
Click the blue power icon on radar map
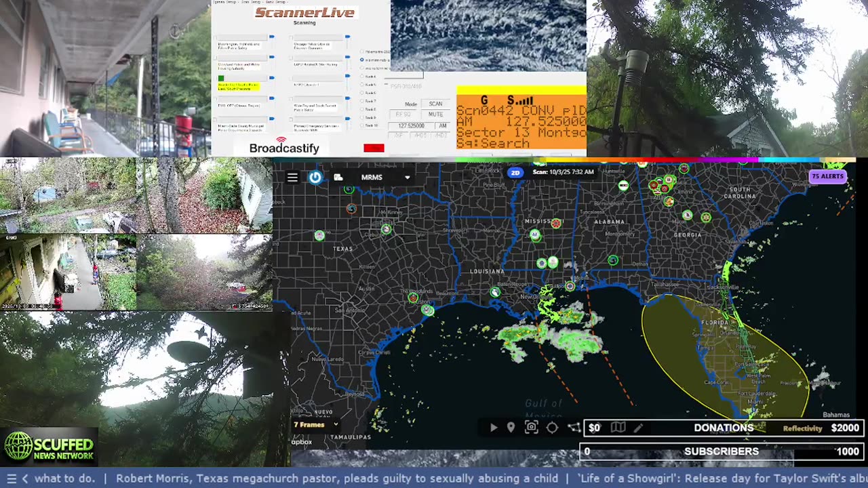tap(315, 178)
